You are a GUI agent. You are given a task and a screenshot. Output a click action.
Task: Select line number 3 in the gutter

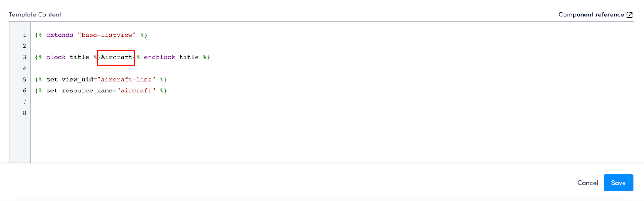(25, 57)
